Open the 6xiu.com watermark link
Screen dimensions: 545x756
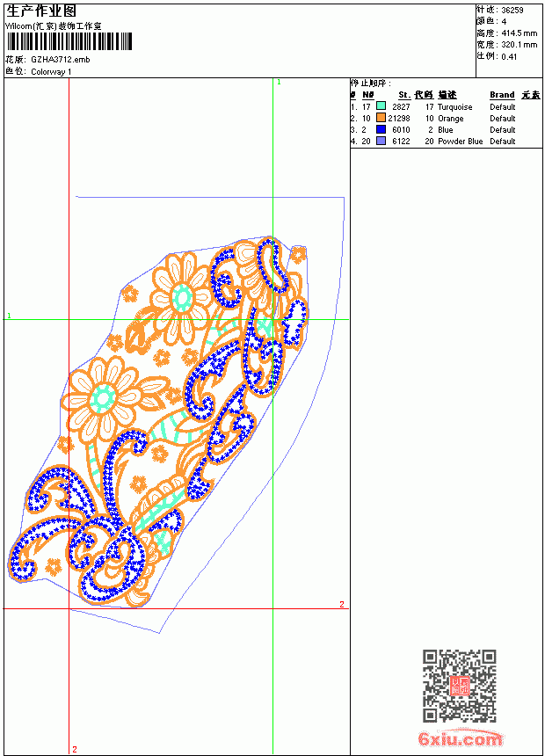tap(460, 739)
